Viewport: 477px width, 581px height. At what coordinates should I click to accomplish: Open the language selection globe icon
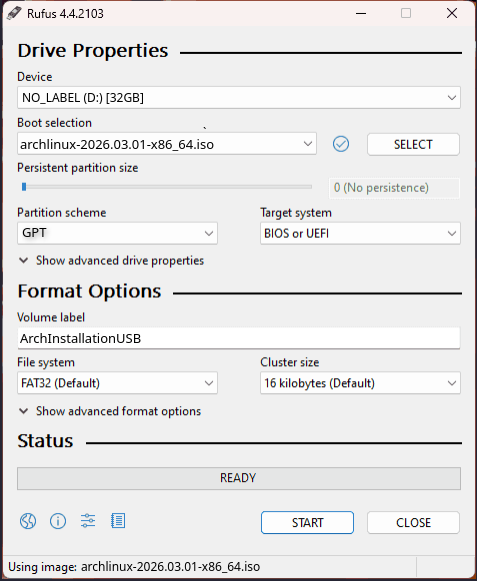click(28, 521)
